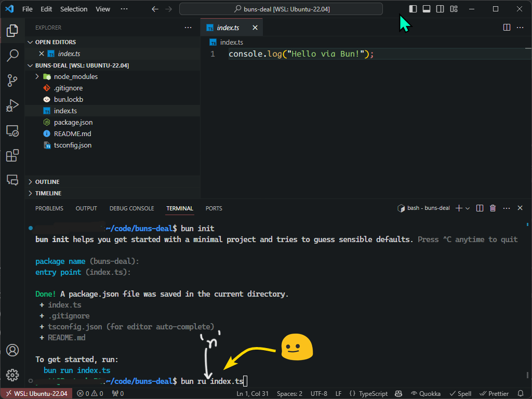Open the Extensions view
532x399 pixels.
12,155
